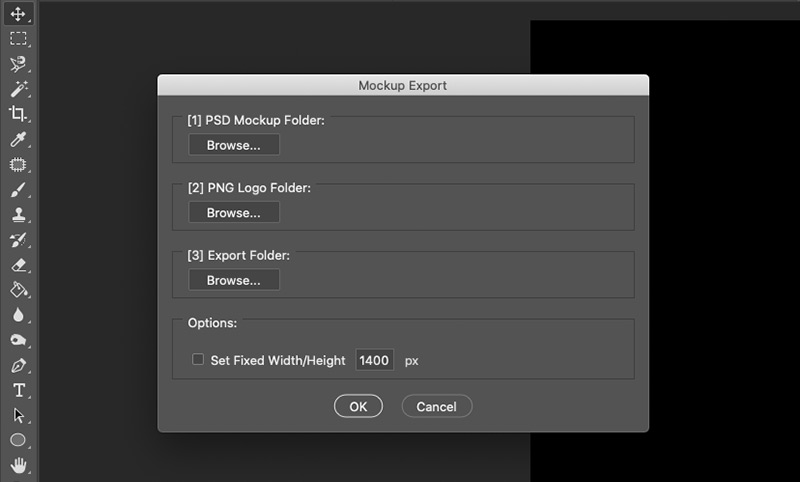Viewport: 800px width, 482px height.
Task: Select the Path Selection tool
Action: point(18,415)
